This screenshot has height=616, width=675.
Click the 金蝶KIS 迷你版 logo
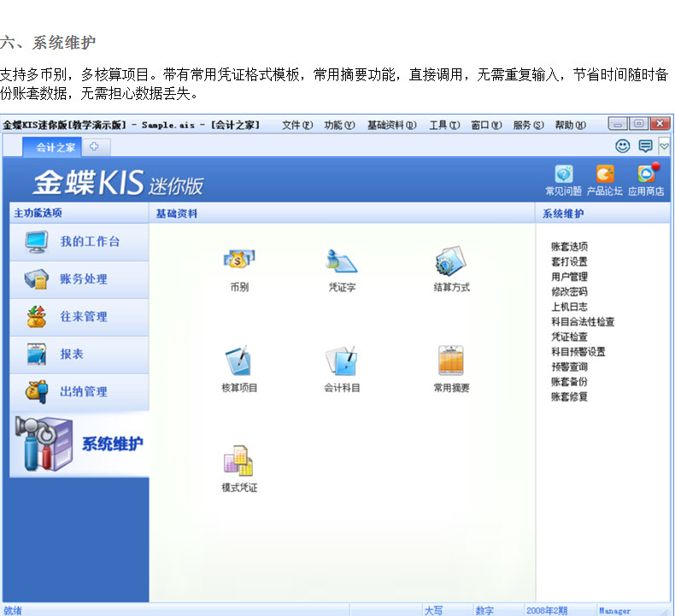[119, 183]
